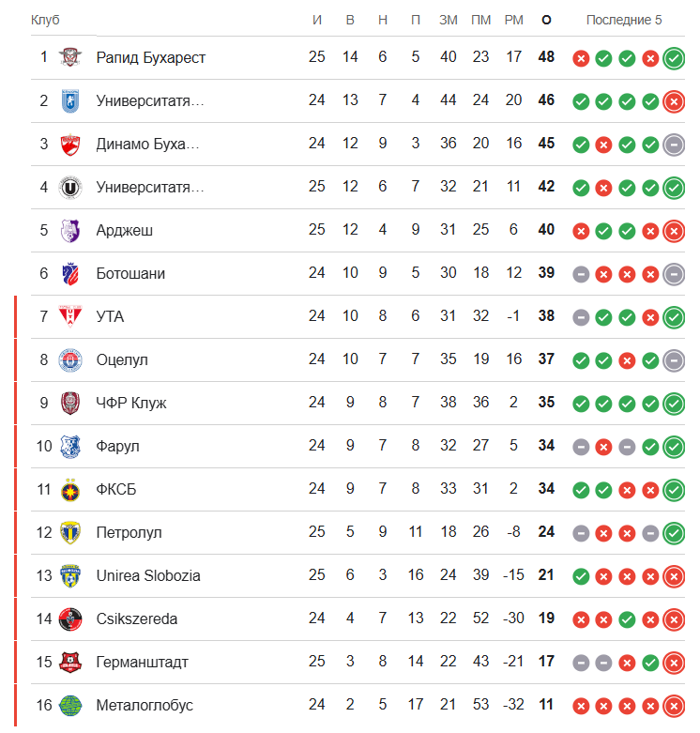Click the УТА team crest
Screen dimensions: 700x733
70,316
